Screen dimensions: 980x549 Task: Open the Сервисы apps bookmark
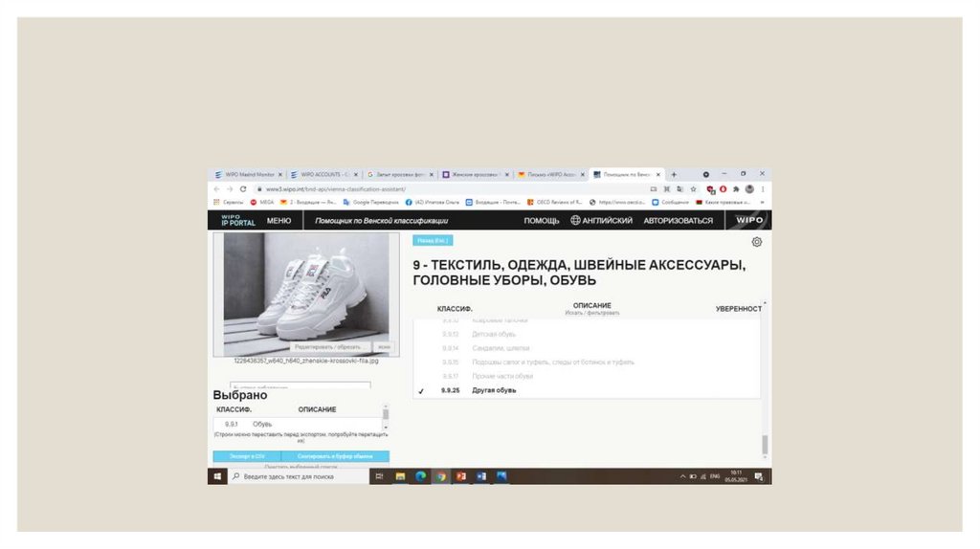[x=229, y=203]
